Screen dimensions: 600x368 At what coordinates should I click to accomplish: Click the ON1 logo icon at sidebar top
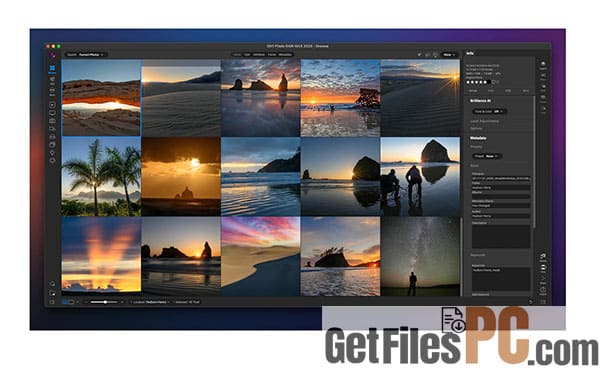pyautogui.click(x=52, y=55)
